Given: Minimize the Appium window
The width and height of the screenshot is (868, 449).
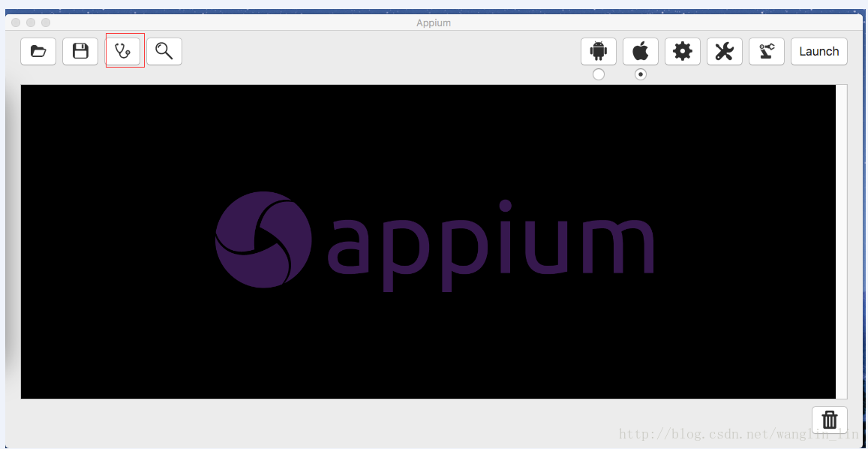Looking at the screenshot, I should 31,23.
